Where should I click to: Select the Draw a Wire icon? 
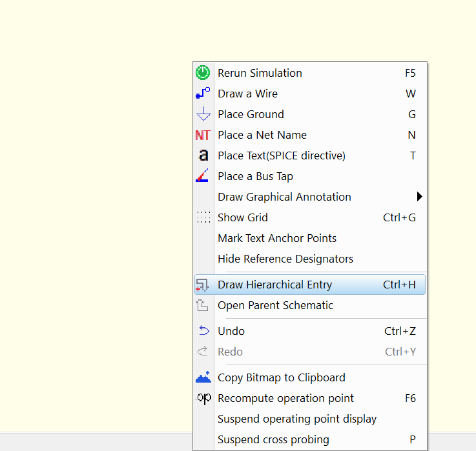pyautogui.click(x=203, y=94)
